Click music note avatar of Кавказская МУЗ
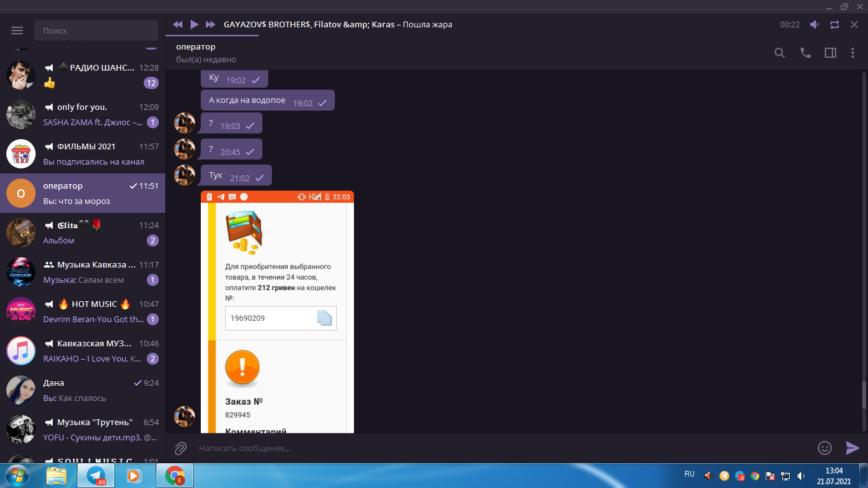 click(21, 351)
